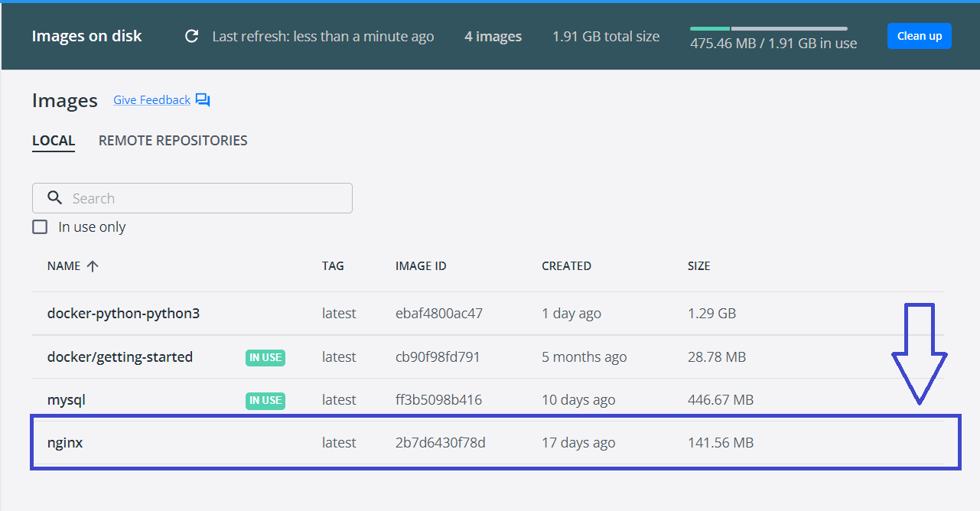Click the NAME column sort arrow
Screen dimensions: 980x511
click(93, 266)
